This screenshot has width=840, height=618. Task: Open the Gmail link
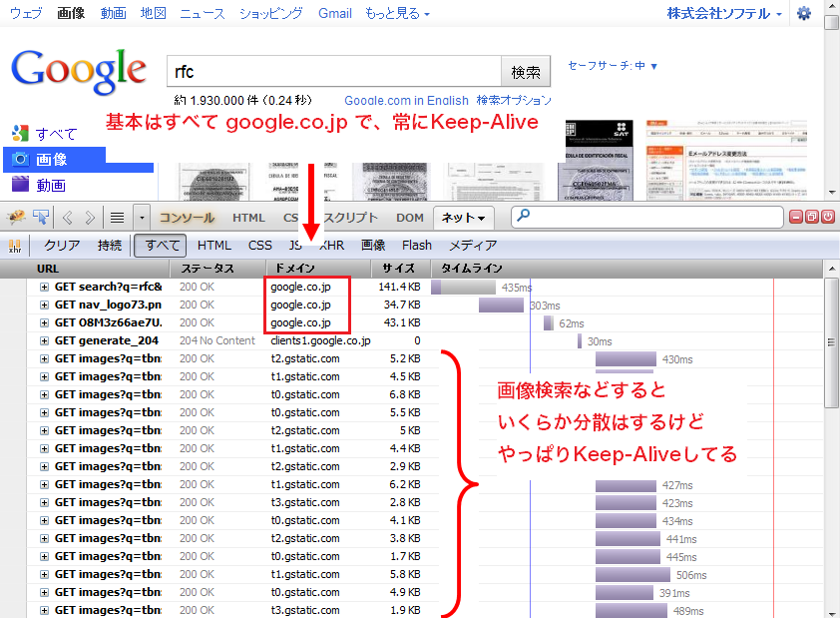pyautogui.click(x=335, y=13)
